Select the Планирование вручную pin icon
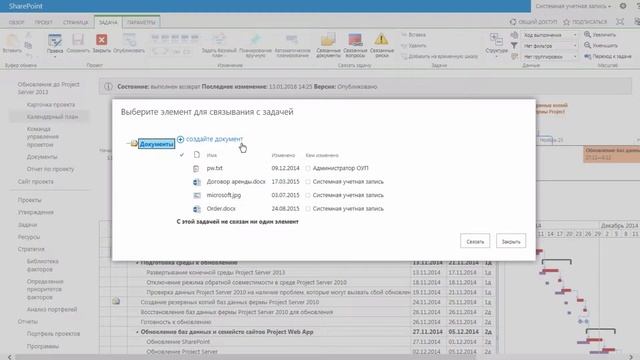Screen dimensions: 640x360 point(256,40)
